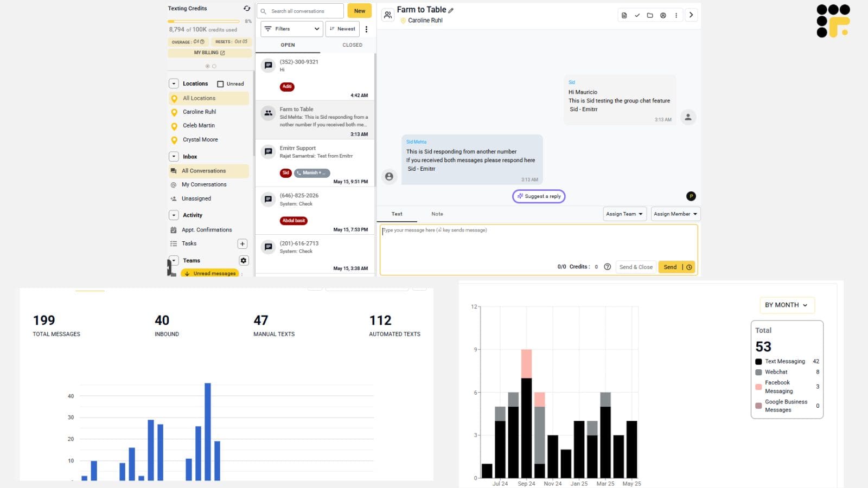This screenshot has height=488, width=868.
Task: Select the Caroline Ruhl location
Action: (199, 112)
